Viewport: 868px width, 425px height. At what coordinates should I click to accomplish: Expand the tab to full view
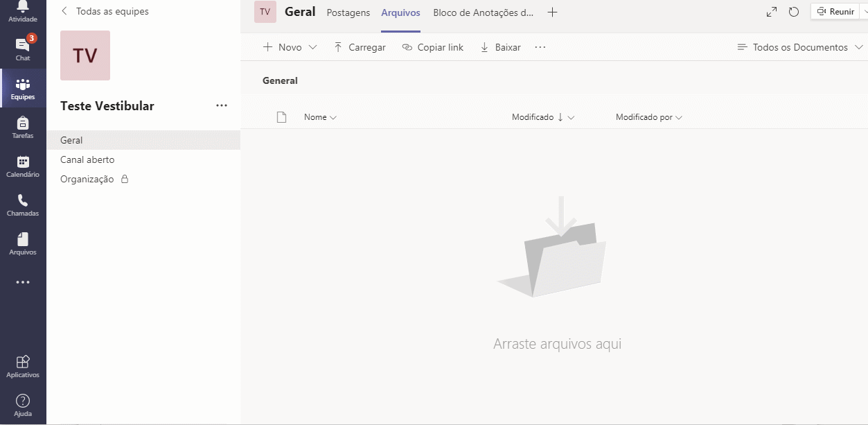coord(772,12)
